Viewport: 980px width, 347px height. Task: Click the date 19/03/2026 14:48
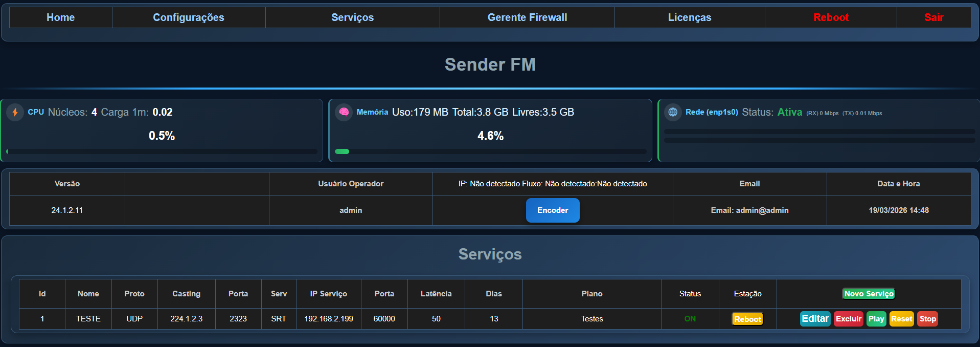(899, 210)
